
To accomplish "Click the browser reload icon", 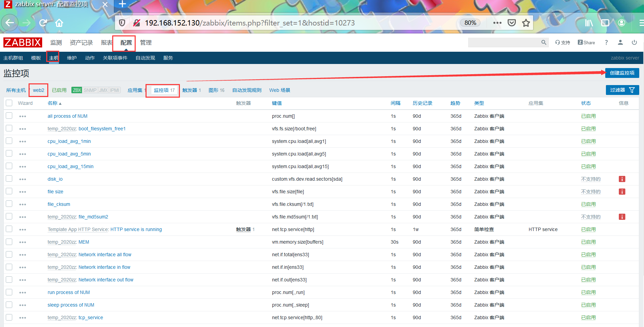I will tap(43, 23).
